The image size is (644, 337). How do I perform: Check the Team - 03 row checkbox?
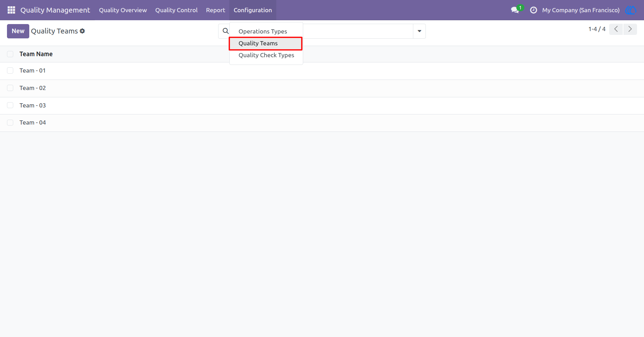[x=10, y=105]
